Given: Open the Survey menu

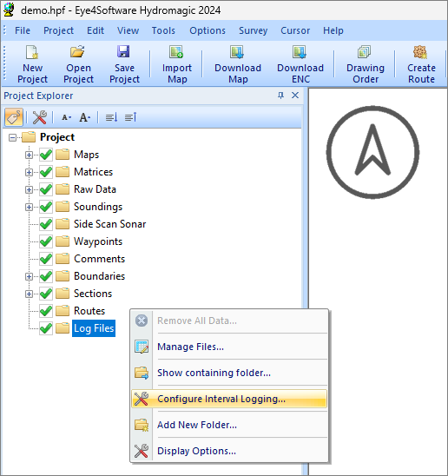Looking at the screenshot, I should (254, 30).
